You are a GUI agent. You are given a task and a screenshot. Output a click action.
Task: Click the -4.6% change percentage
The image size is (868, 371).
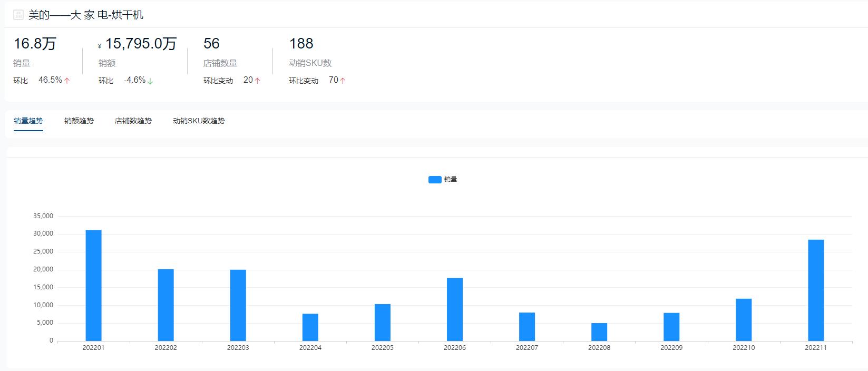coord(135,80)
